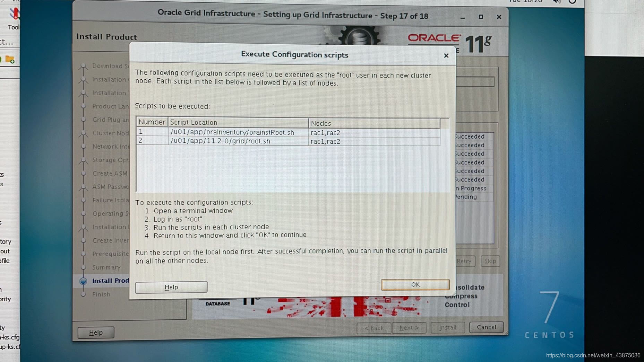Click the Script Location column header
This screenshot has width=644, height=362.
[238, 122]
